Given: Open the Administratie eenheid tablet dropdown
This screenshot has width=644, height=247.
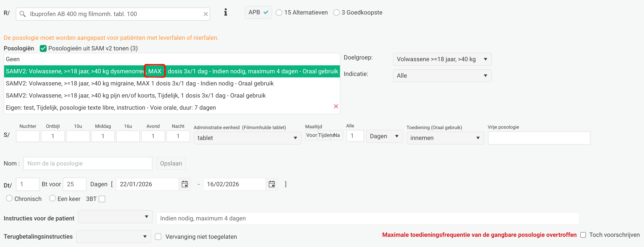Looking at the screenshot, I should [x=247, y=138].
